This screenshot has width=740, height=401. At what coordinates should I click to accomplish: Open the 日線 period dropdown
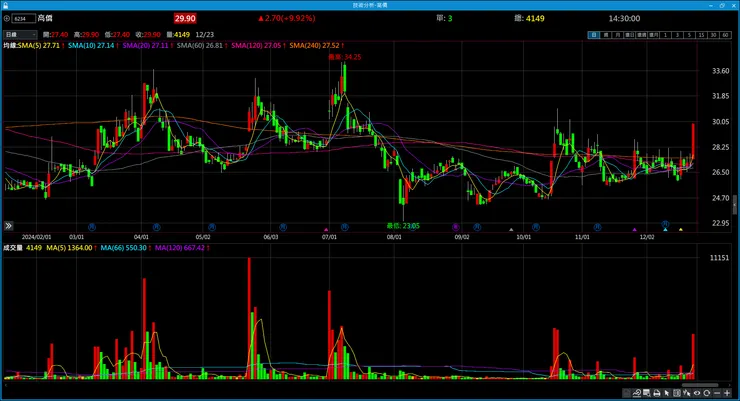click(x=20, y=34)
